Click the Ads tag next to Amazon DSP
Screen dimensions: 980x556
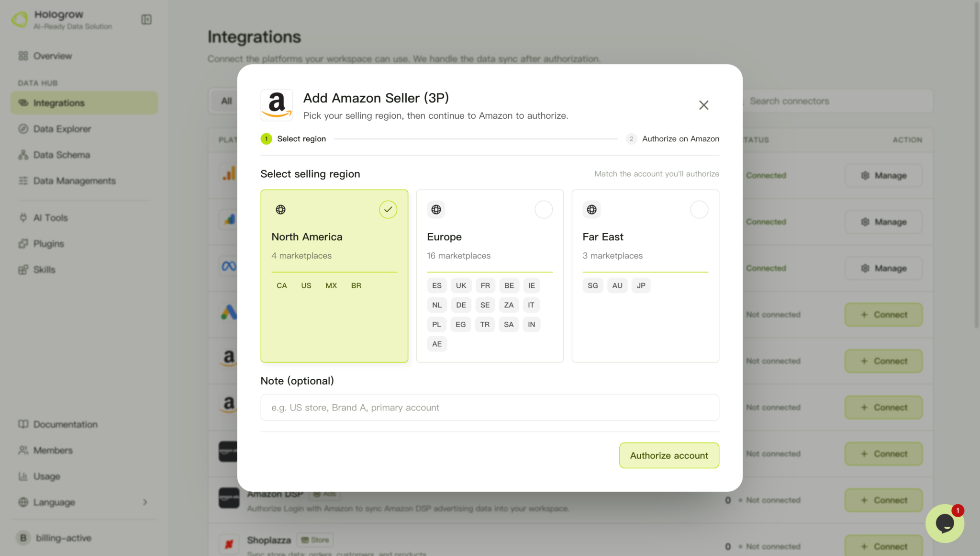click(324, 494)
